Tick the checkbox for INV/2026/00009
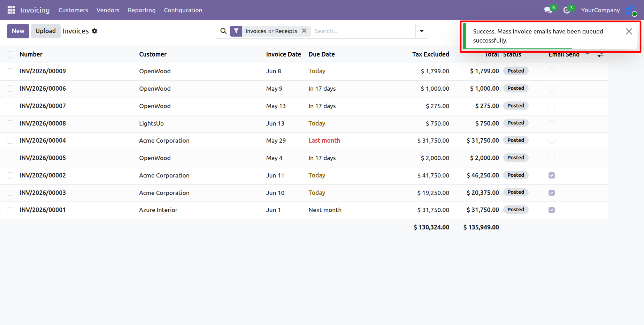Viewport: 644px width, 325px height. (10, 71)
